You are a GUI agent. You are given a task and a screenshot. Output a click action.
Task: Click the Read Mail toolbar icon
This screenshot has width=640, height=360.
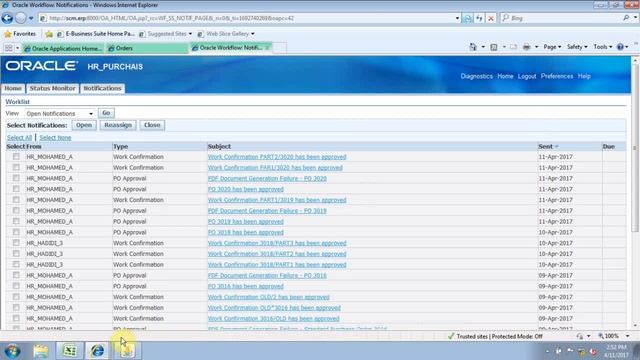point(513,47)
